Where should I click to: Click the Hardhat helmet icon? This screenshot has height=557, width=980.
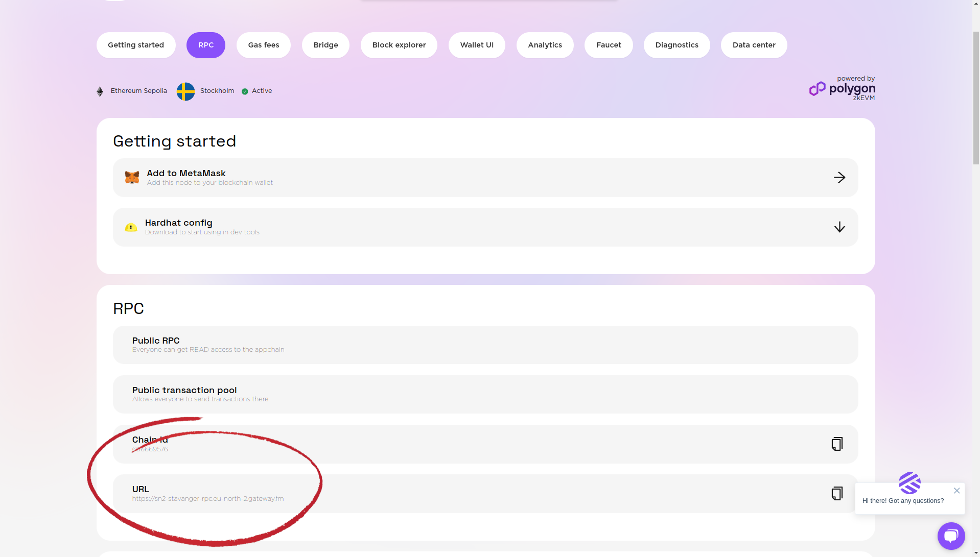(131, 227)
